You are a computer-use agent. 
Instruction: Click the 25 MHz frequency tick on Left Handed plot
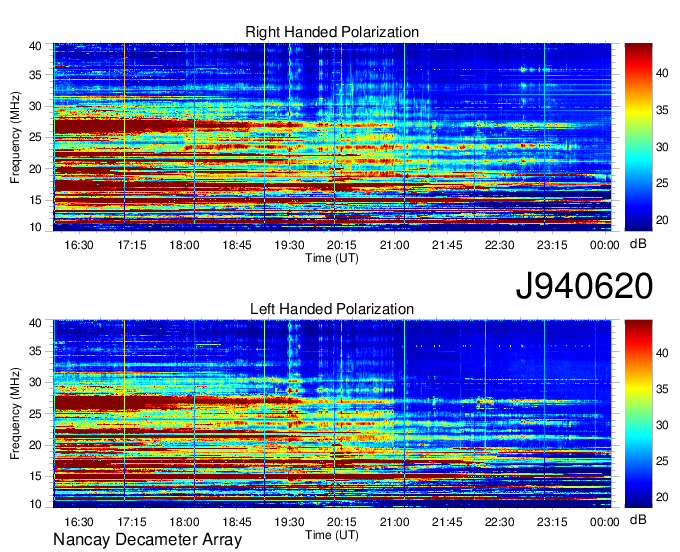tap(35, 414)
